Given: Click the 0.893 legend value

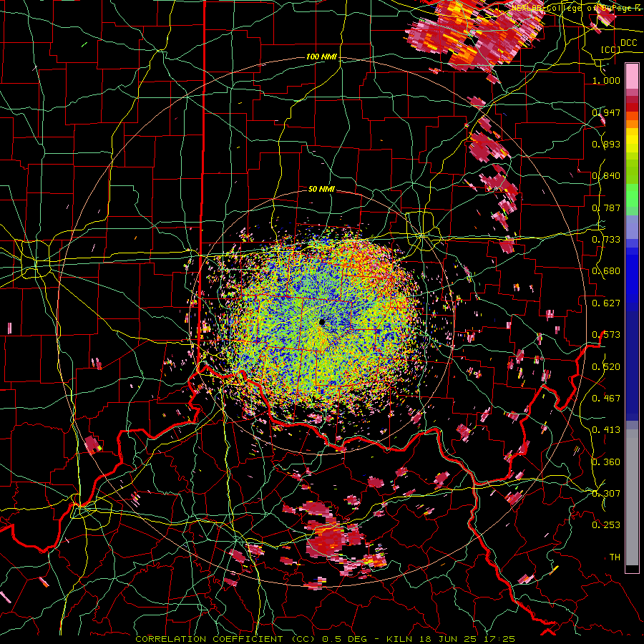Looking at the screenshot, I should [606, 144].
